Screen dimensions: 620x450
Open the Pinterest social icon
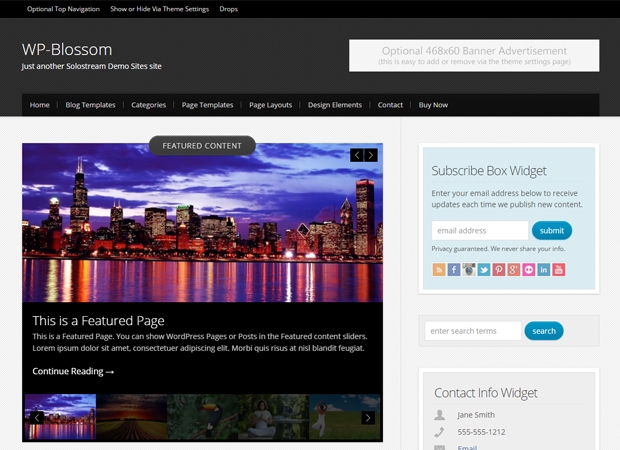(499, 270)
